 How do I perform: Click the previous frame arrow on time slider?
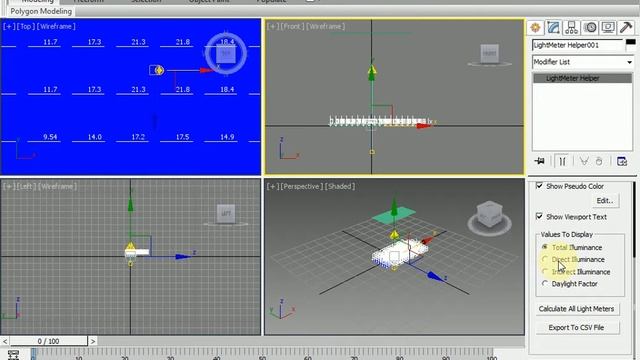coord(4,341)
